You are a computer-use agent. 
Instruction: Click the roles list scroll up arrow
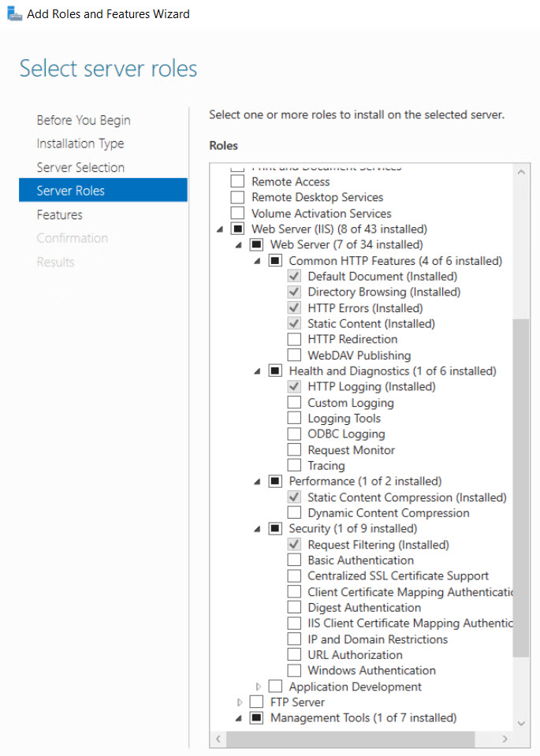[x=521, y=172]
